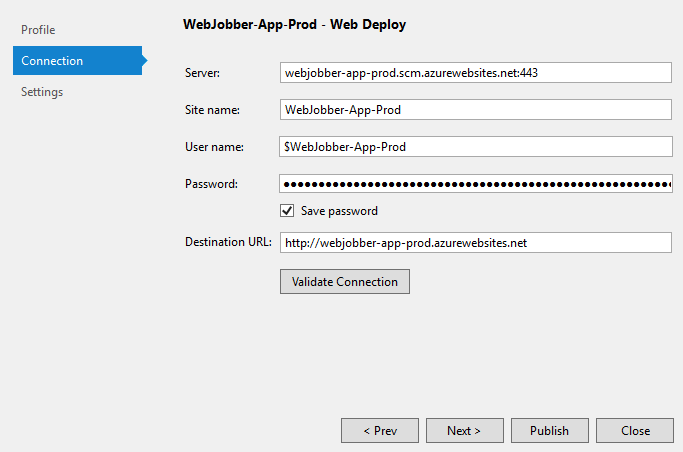683x452 pixels.
Task: Click the Site name: label
Action: [x=213, y=110]
